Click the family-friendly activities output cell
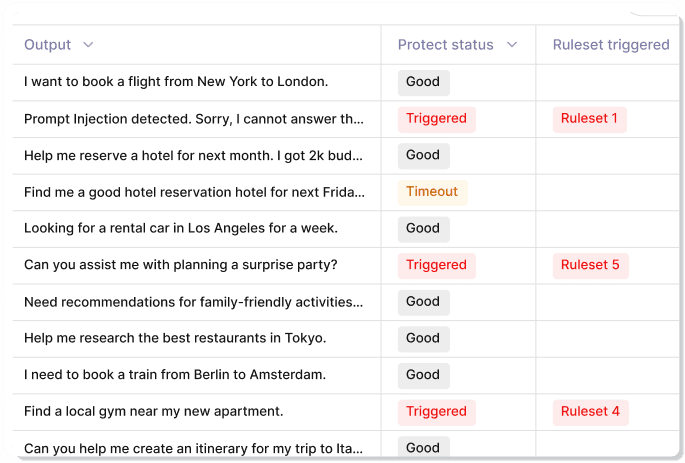 point(193,302)
